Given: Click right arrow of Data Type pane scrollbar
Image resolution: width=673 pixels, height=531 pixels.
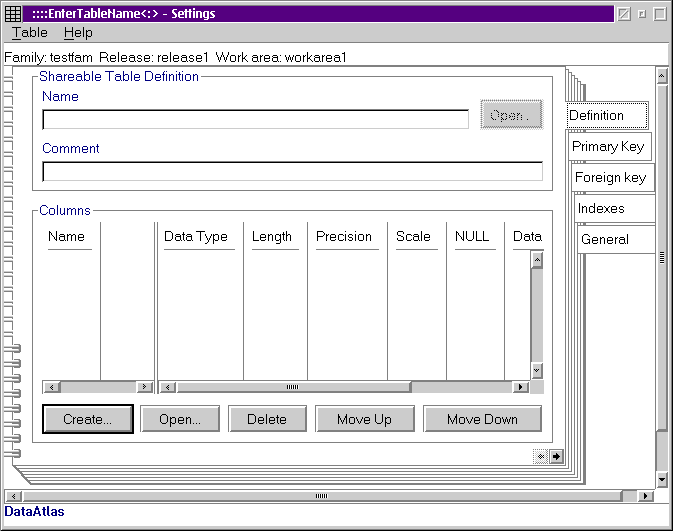Looking at the screenshot, I should pos(520,387).
